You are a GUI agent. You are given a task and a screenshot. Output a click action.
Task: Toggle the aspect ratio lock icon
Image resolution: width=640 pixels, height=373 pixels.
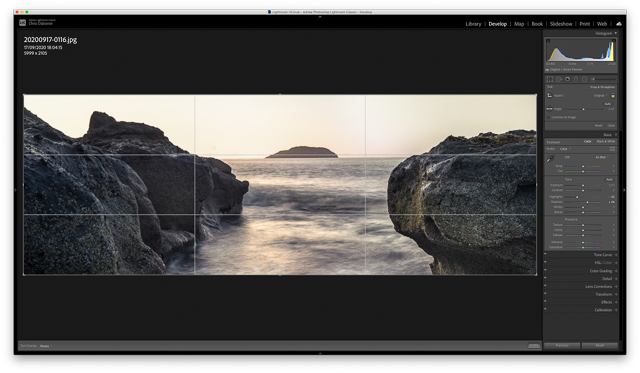click(613, 95)
